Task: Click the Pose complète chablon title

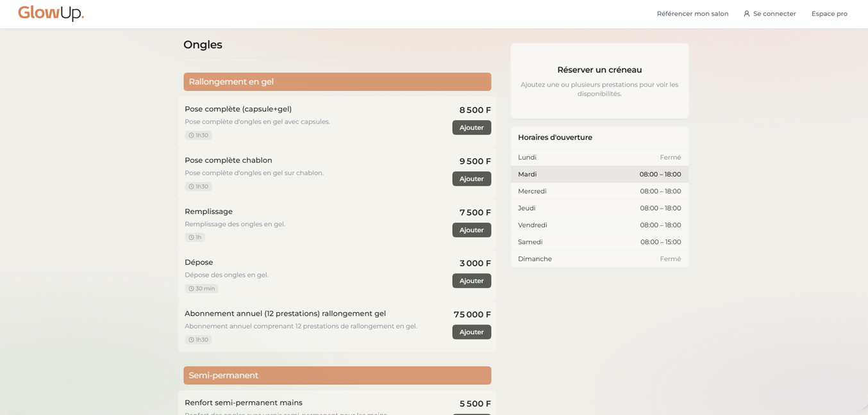Action: pyautogui.click(x=228, y=160)
